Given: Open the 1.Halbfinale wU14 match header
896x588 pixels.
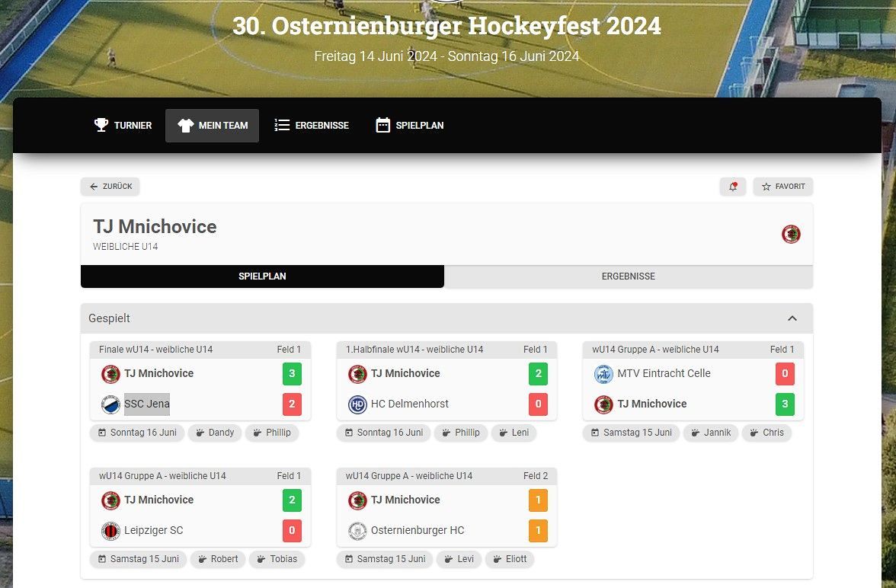Looking at the screenshot, I should (x=446, y=349).
